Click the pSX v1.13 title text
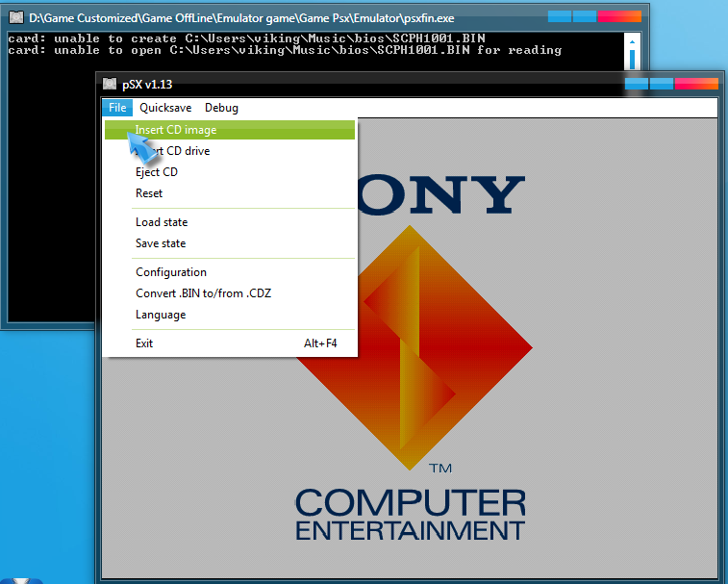Screen dimensions: 728x584 tap(147, 85)
